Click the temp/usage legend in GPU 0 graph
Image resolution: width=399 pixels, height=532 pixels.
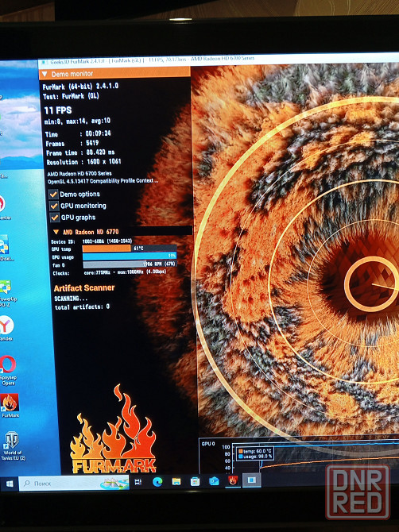[255, 454]
